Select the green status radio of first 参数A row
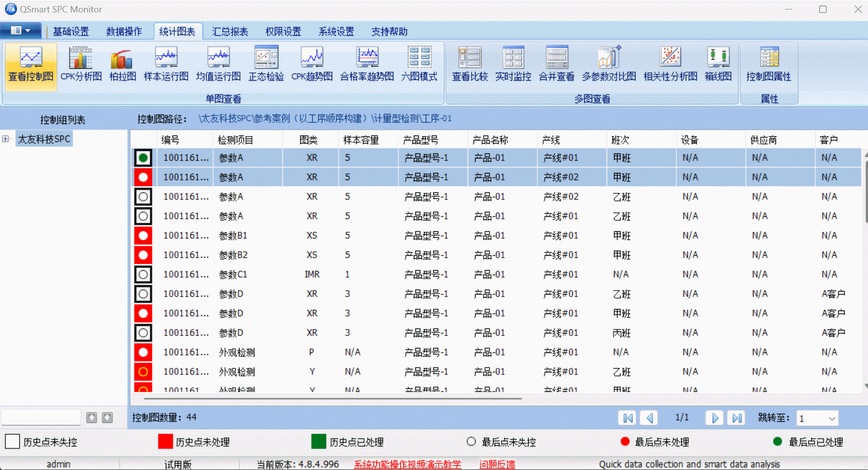Image resolution: width=868 pixels, height=470 pixels. click(143, 157)
